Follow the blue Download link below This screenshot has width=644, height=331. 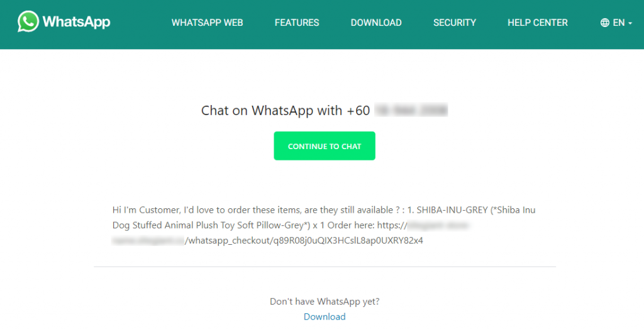pyautogui.click(x=325, y=317)
